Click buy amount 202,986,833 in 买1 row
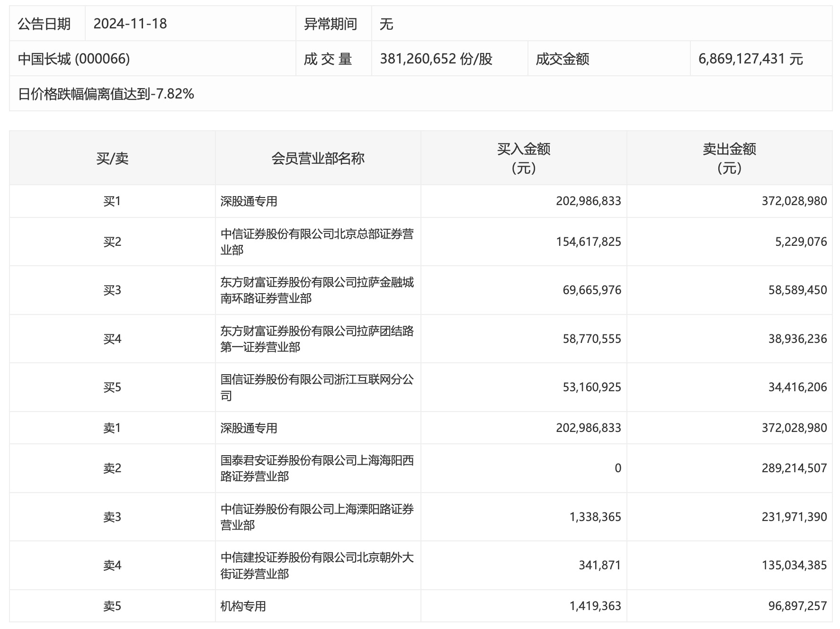The height and width of the screenshot is (629, 840). (589, 201)
